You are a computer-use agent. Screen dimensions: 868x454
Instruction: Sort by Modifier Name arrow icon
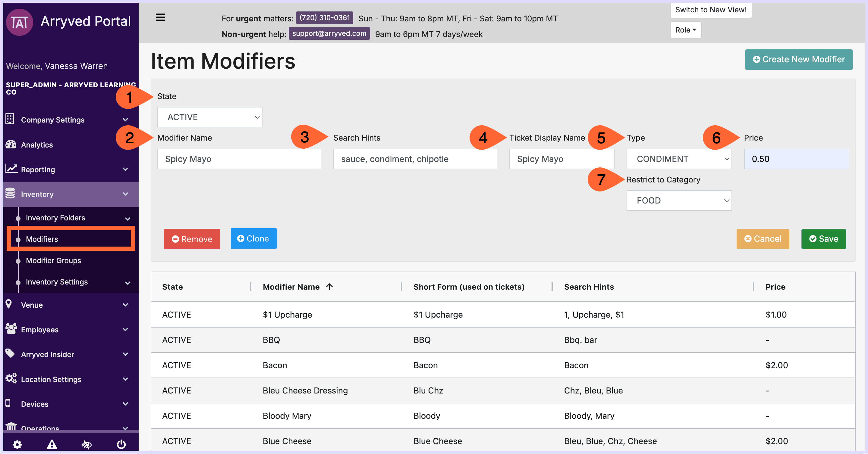point(329,287)
